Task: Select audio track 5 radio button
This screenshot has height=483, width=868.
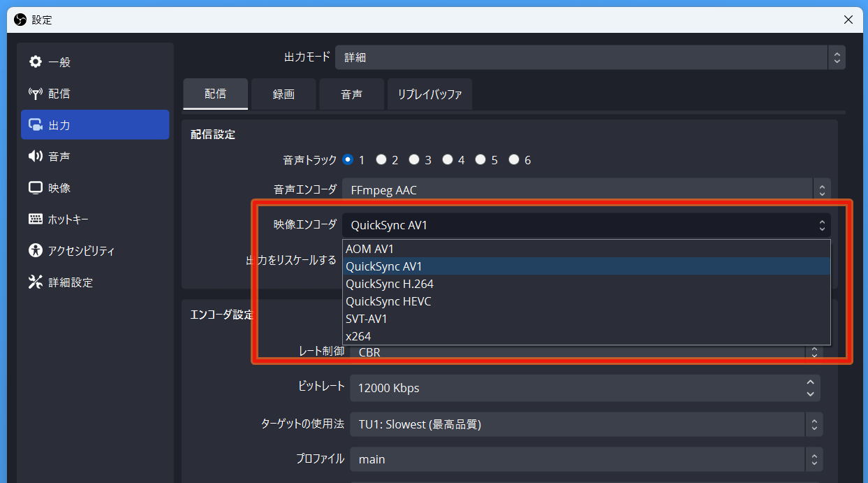Action: pyautogui.click(x=480, y=160)
